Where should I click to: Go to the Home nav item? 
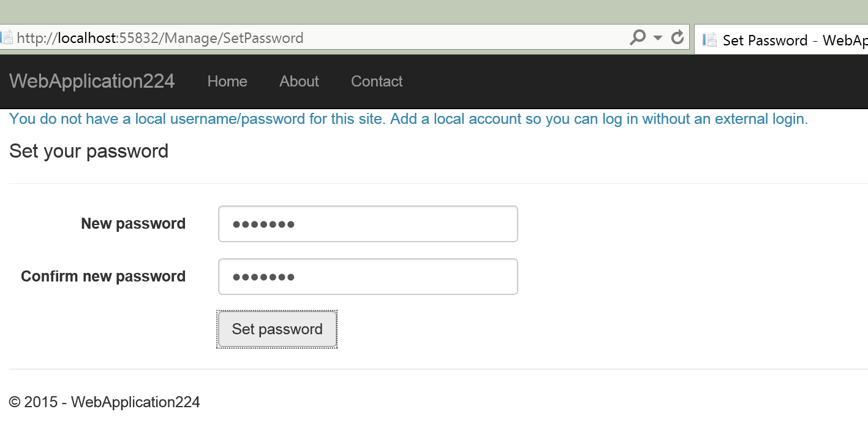[227, 82]
